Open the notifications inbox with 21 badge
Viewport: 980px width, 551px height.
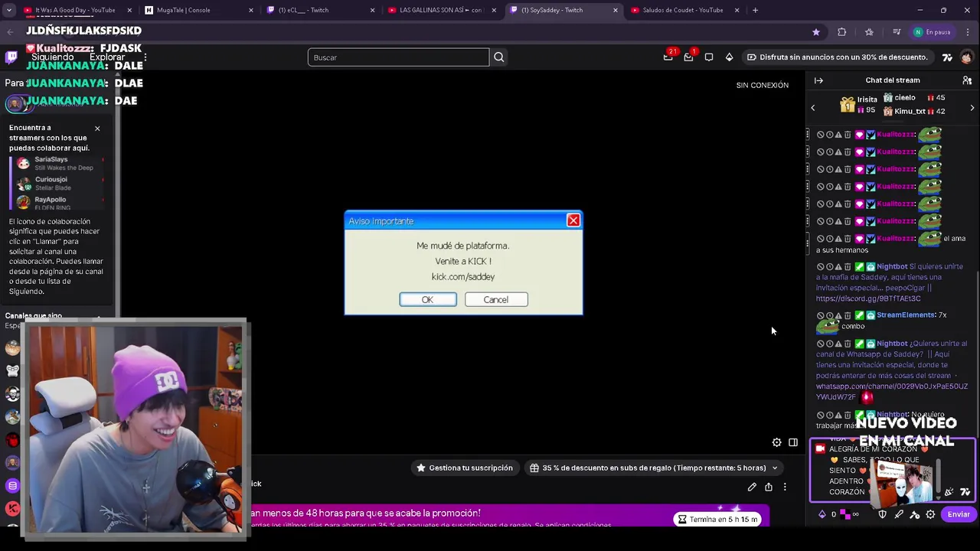(668, 57)
